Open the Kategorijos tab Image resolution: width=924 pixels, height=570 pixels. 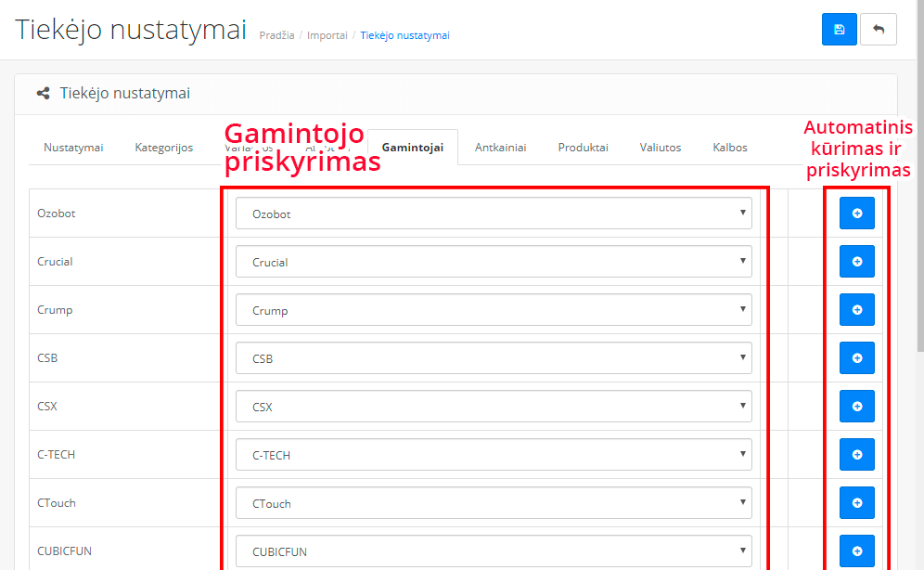pos(164,148)
